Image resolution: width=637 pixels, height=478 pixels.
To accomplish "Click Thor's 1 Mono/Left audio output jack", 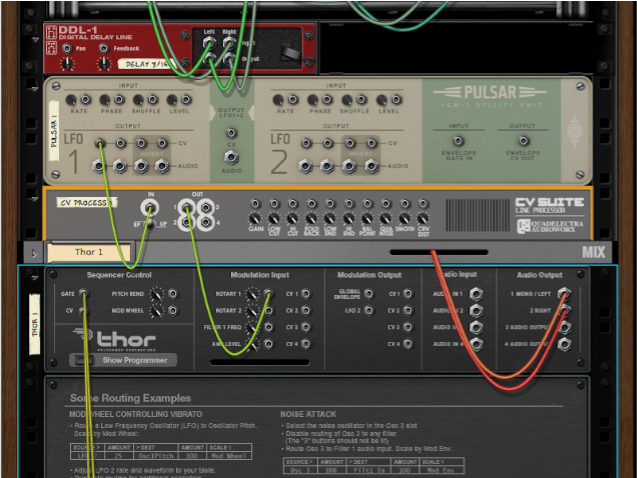I will coord(564,294).
